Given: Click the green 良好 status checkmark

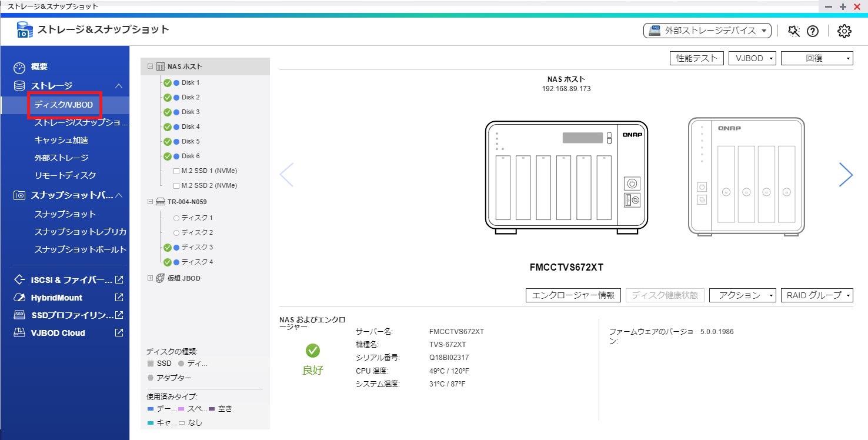Looking at the screenshot, I should [x=313, y=351].
